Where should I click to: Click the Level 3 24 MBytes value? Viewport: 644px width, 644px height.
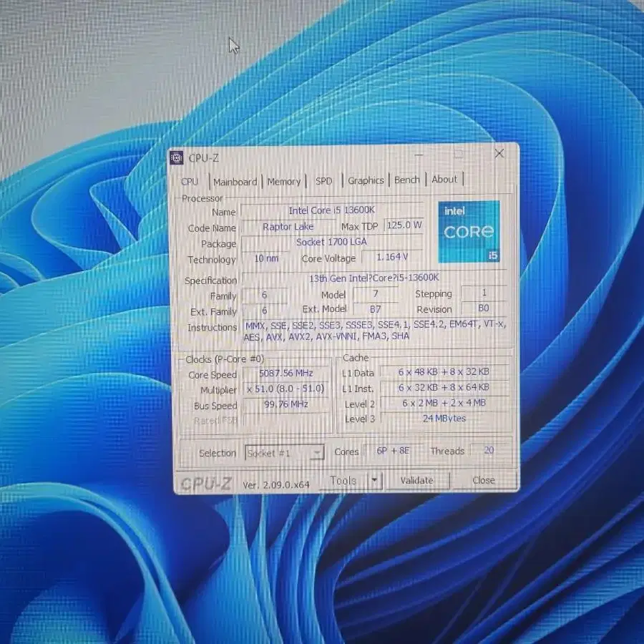tap(444, 418)
